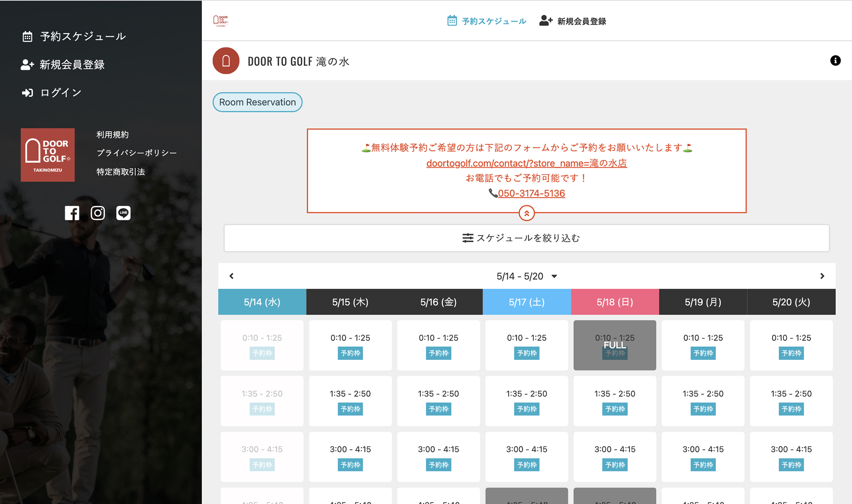
Task: Book the 5/19 0:10 - 1:25 slot
Action: click(x=703, y=345)
